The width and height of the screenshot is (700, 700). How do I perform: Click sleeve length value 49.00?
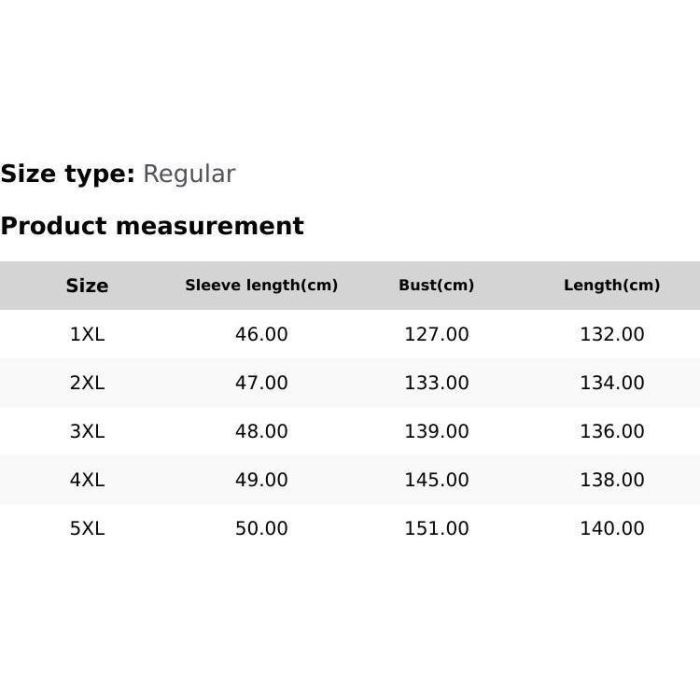[261, 480]
